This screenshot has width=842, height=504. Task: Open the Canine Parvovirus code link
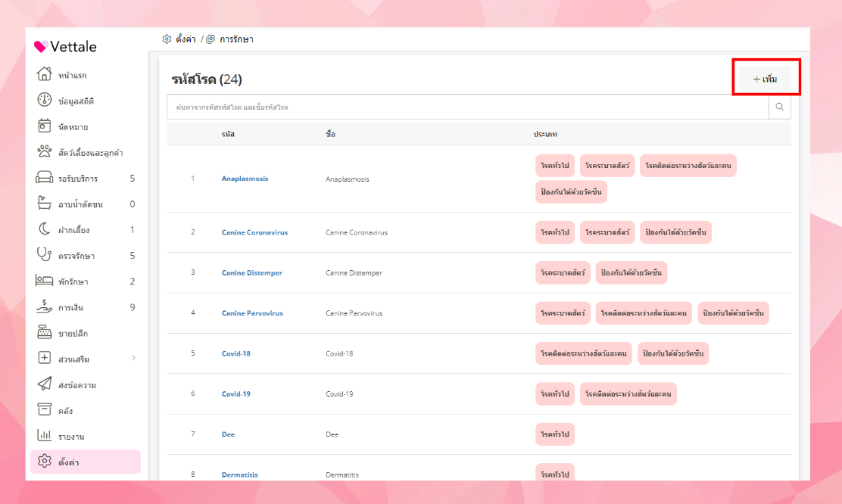pyautogui.click(x=252, y=313)
